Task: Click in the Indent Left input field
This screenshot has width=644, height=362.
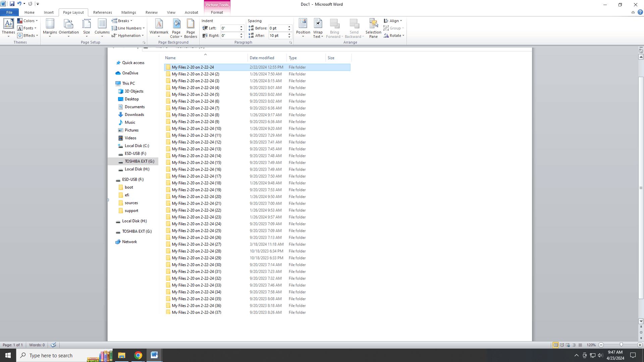Action: [230, 28]
